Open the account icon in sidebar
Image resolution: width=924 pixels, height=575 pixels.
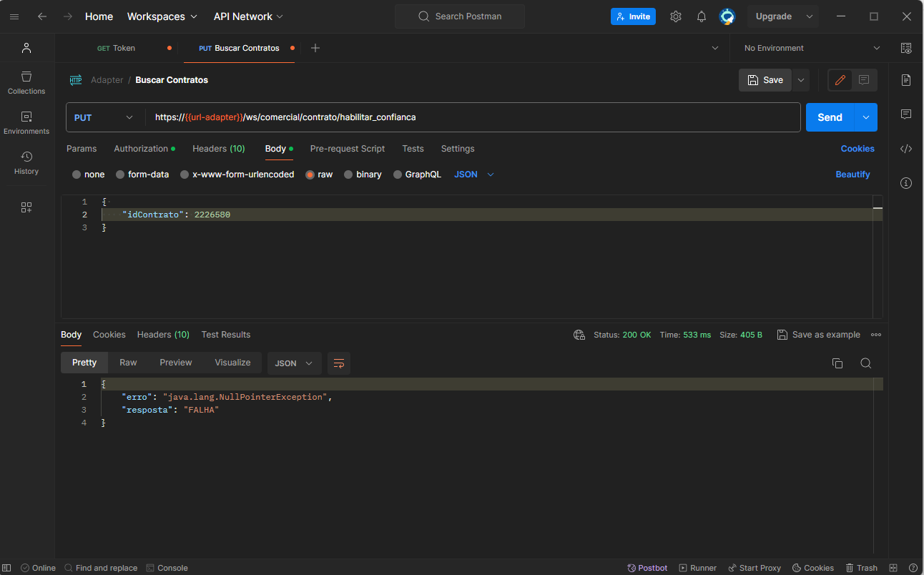click(26, 48)
